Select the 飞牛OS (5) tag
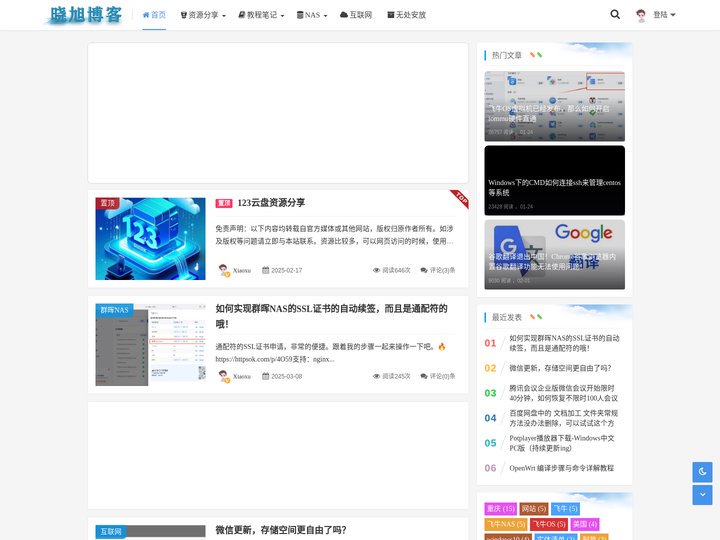 pos(549,524)
